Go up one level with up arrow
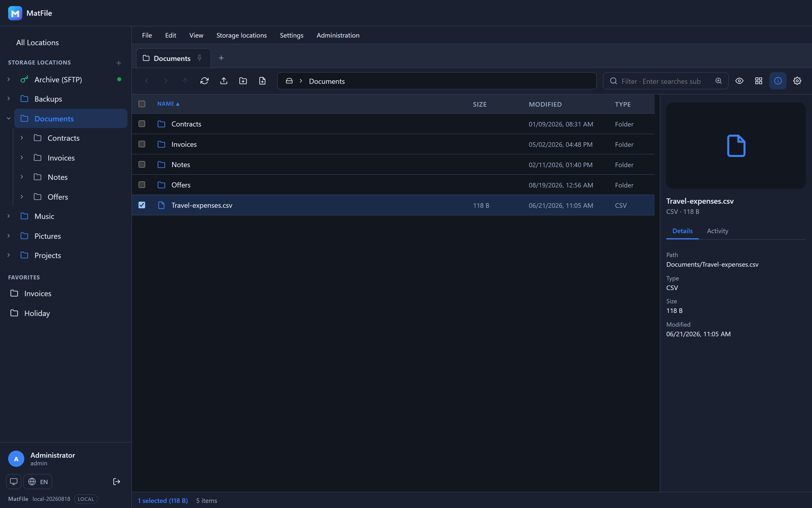 (x=185, y=81)
